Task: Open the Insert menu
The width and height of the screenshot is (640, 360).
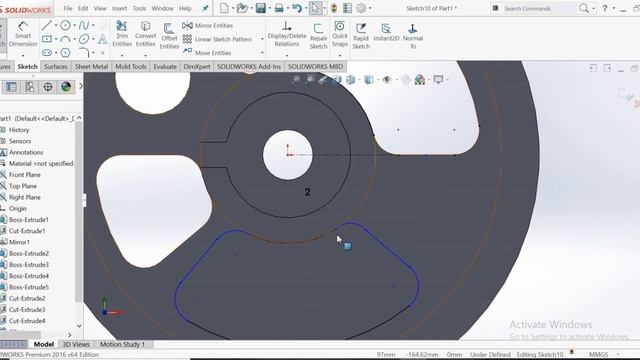Action: pos(119,8)
